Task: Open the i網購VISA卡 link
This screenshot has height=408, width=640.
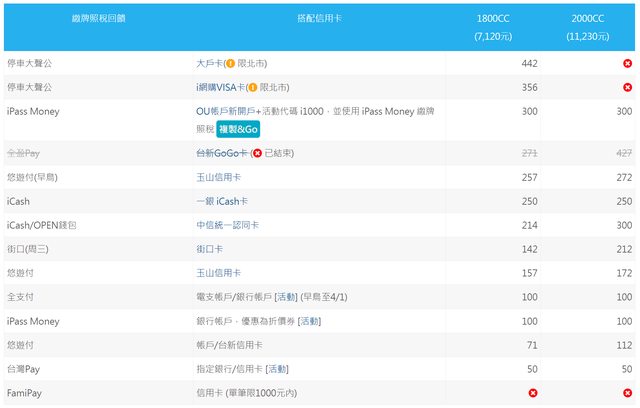Action: 220,87
